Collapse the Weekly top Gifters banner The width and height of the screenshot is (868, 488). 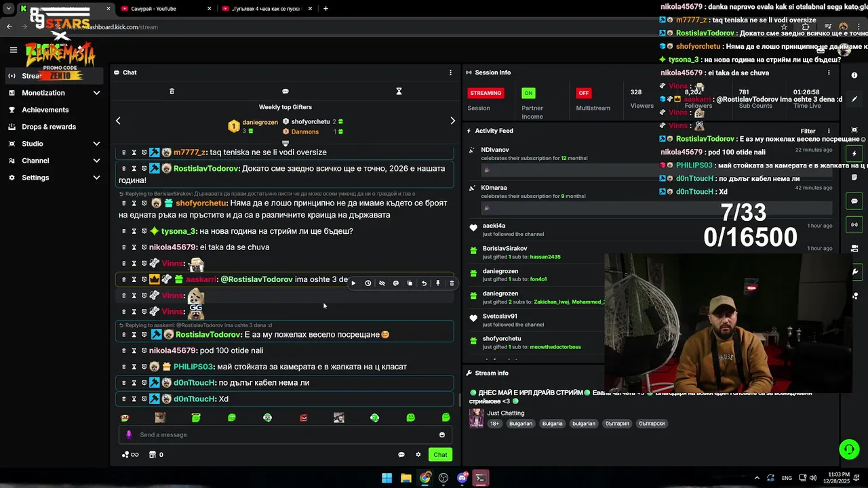click(285, 143)
